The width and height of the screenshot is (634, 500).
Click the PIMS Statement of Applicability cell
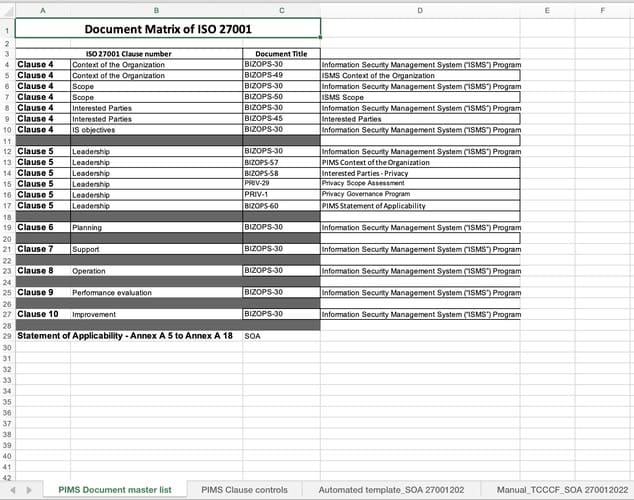420,206
